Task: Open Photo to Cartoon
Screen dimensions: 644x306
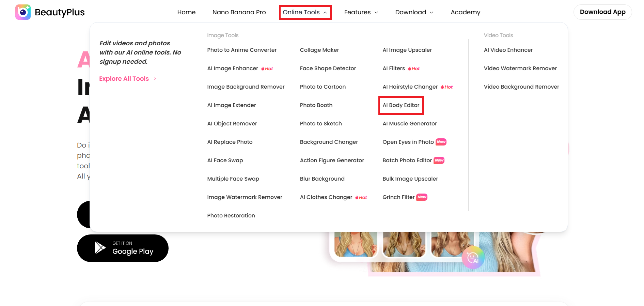Action: [x=323, y=87]
